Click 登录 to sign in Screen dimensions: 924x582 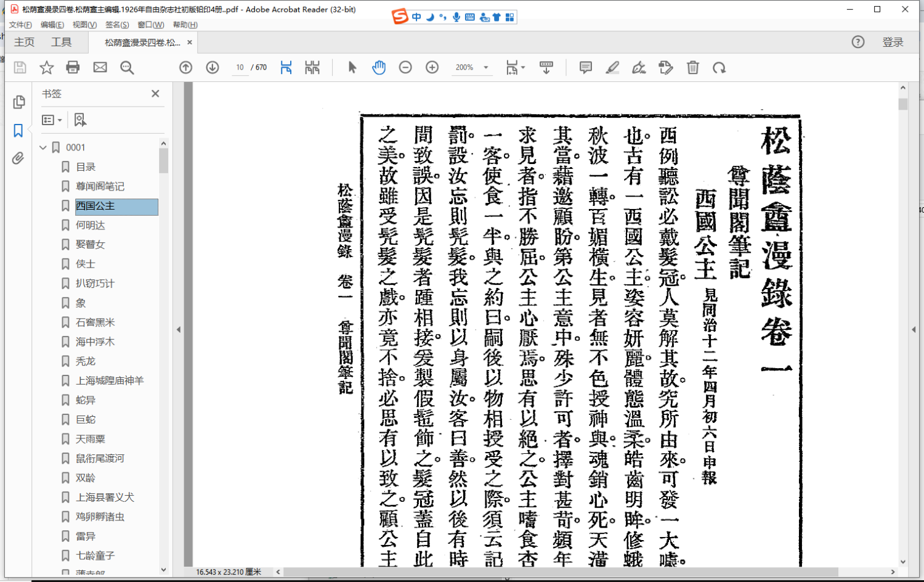(x=893, y=42)
